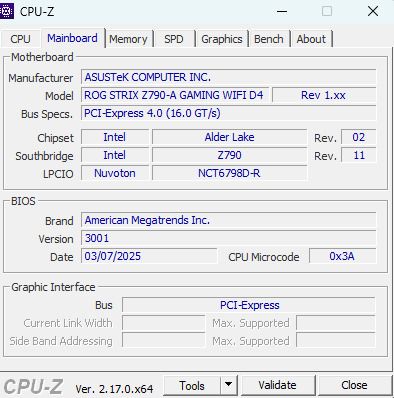The height and width of the screenshot is (398, 394).
Task: Click Max. Supported field beside Side Band Addressing
Action: point(336,341)
